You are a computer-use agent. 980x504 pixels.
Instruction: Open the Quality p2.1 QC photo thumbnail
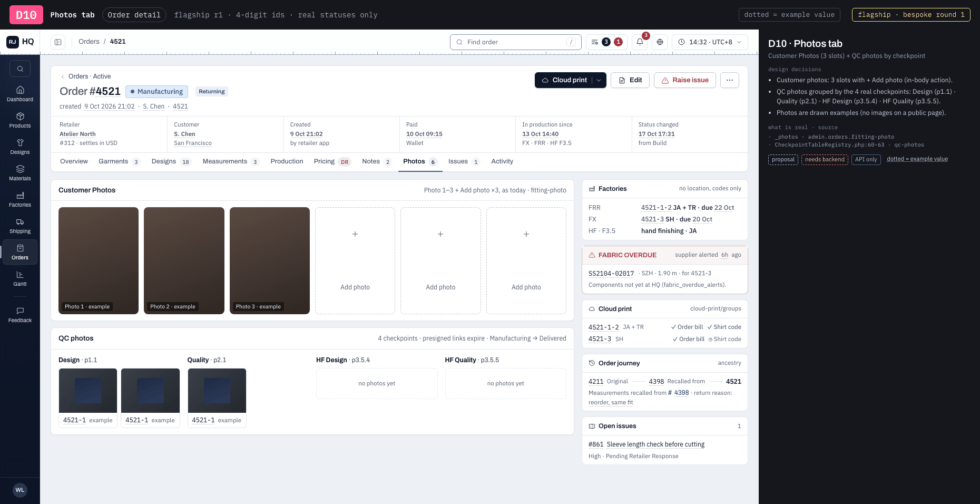point(217,398)
